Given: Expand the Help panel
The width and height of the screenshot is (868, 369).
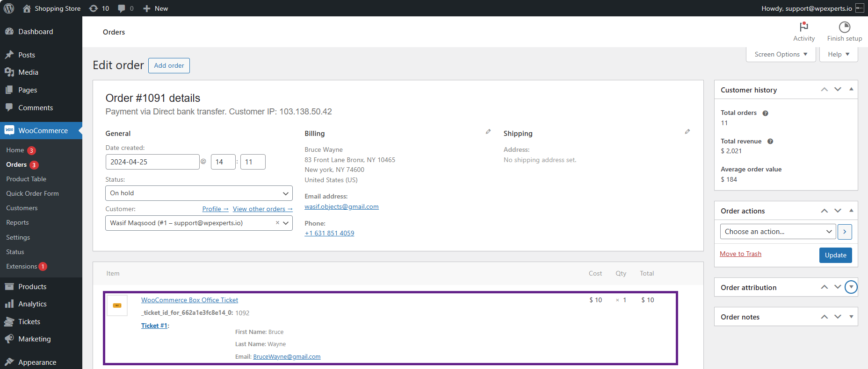Looking at the screenshot, I should (839, 54).
